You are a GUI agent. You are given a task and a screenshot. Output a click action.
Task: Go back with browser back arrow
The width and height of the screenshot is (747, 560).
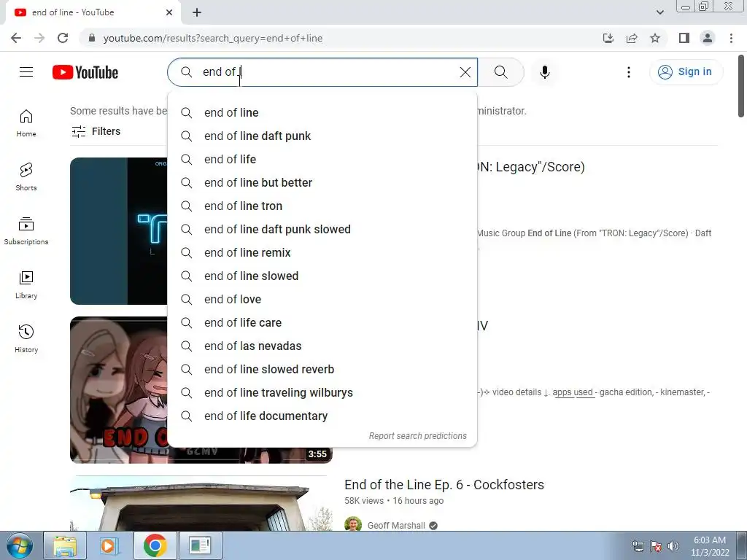click(x=16, y=38)
